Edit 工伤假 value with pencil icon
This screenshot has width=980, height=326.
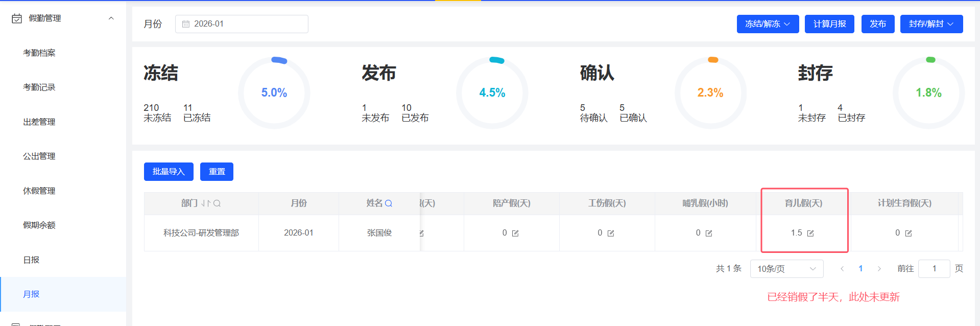[x=611, y=234]
